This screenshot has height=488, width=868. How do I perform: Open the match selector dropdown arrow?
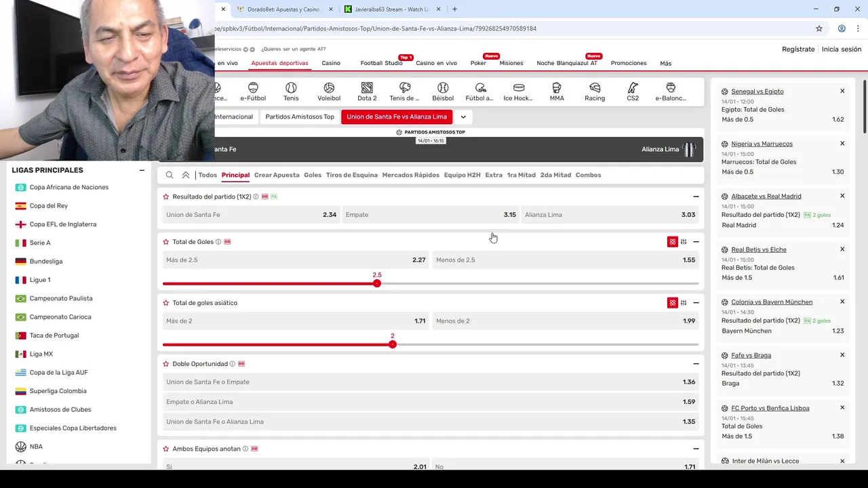coord(463,117)
